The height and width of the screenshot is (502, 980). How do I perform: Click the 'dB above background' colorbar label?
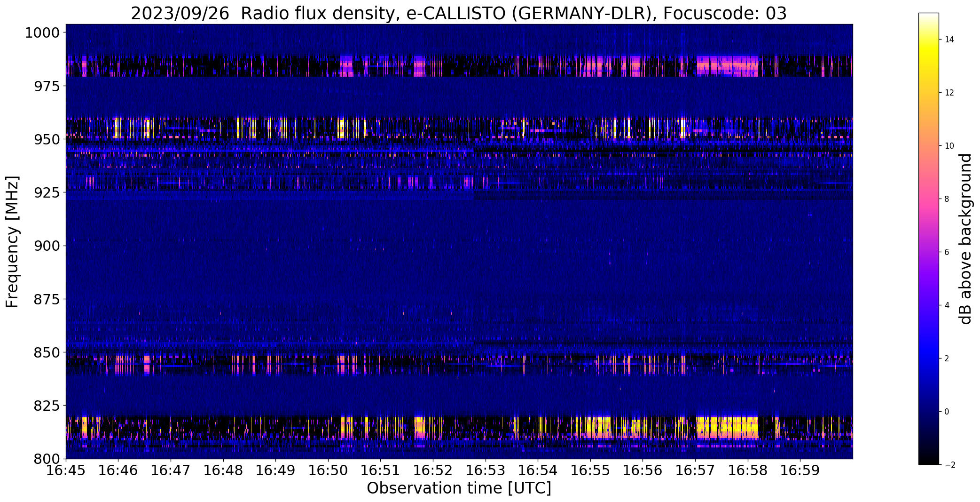(965, 239)
